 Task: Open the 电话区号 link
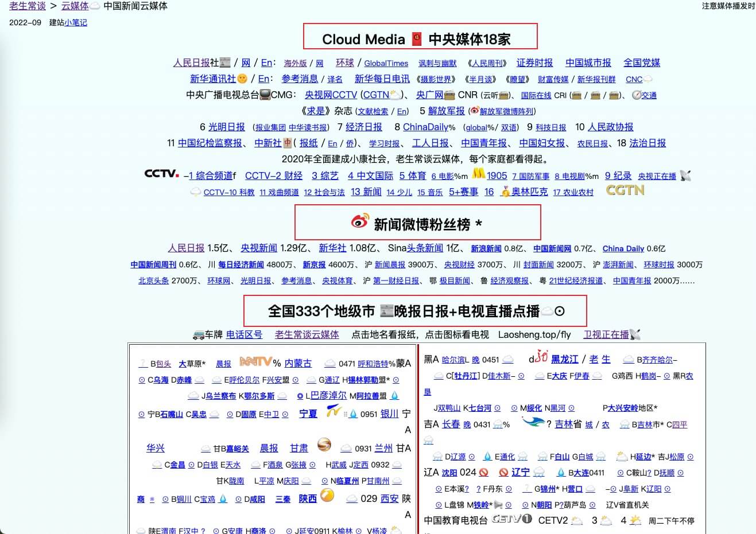pos(244,334)
